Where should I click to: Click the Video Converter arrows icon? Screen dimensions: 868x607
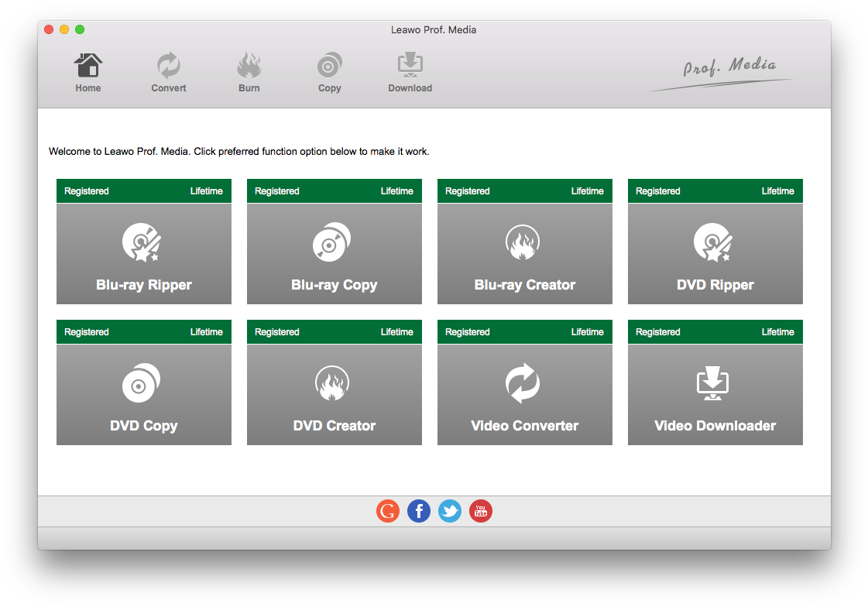point(523,383)
